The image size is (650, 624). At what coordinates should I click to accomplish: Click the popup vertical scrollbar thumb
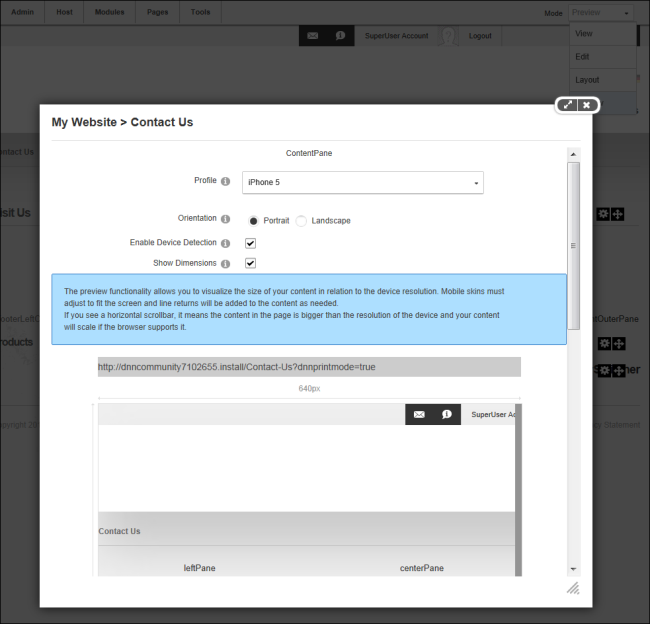573,246
